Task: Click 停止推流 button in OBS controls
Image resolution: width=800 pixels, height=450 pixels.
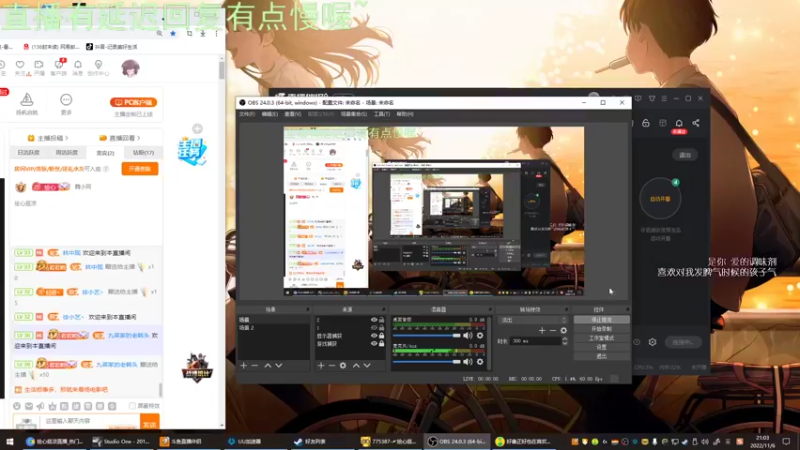Action: (x=602, y=320)
